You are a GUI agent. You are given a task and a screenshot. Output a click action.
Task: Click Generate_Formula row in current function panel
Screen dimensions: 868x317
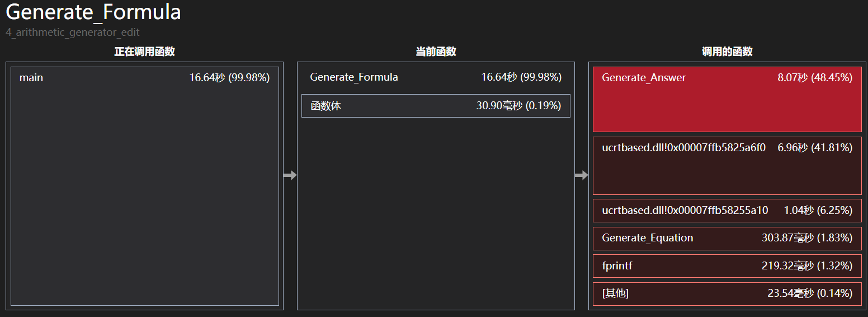pos(354,77)
